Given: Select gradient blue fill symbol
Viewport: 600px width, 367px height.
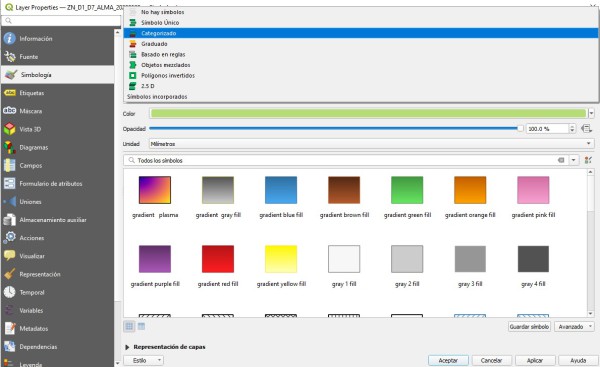Looking at the screenshot, I should click(281, 197).
